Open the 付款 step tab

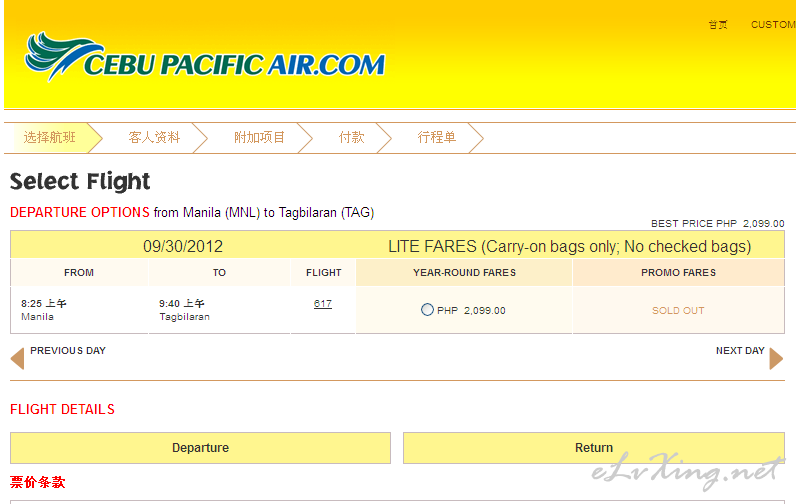[x=352, y=138]
